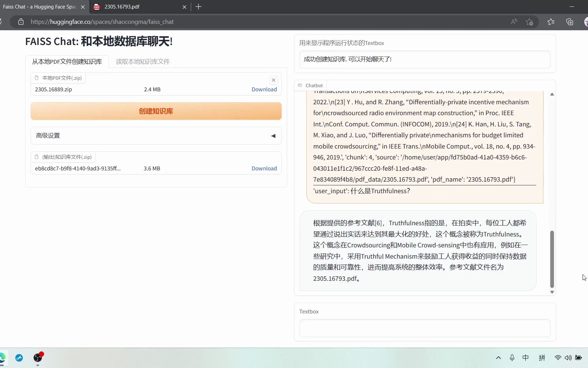Click the 创建知识库 button
The image size is (588, 368).
pos(156,111)
